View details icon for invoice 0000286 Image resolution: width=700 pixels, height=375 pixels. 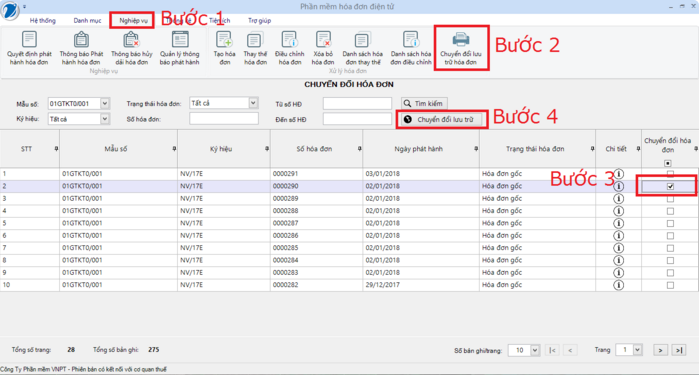pyautogui.click(x=619, y=235)
